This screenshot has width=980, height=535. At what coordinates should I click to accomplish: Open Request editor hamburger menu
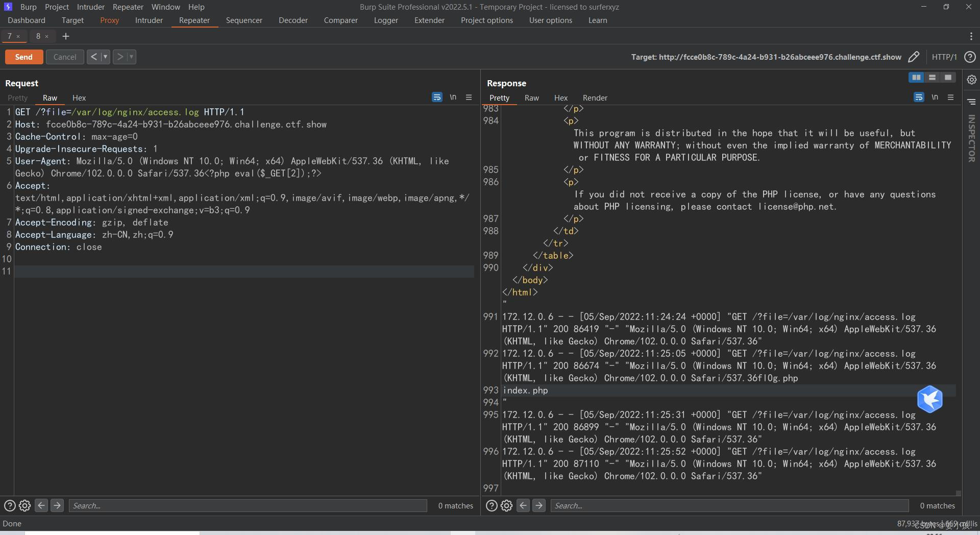469,97
